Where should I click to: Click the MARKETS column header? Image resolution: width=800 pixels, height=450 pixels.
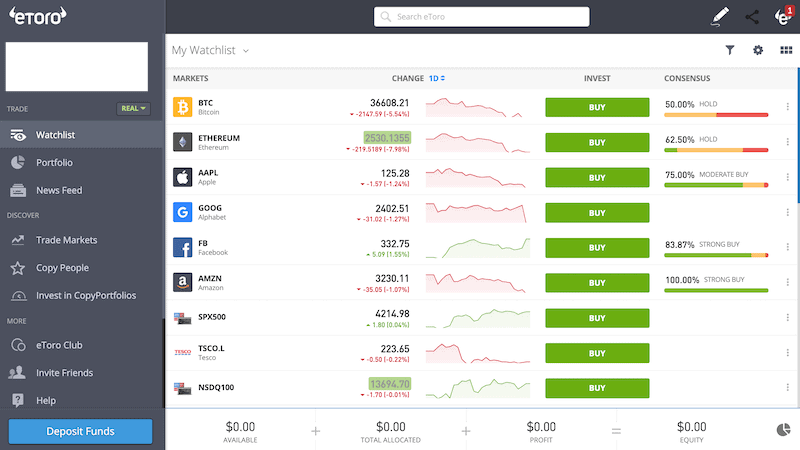pos(190,78)
